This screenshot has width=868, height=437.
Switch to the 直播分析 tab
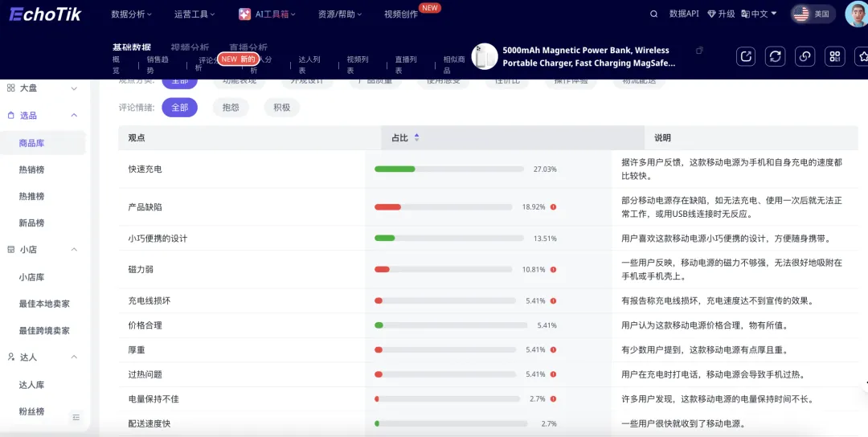(248, 47)
